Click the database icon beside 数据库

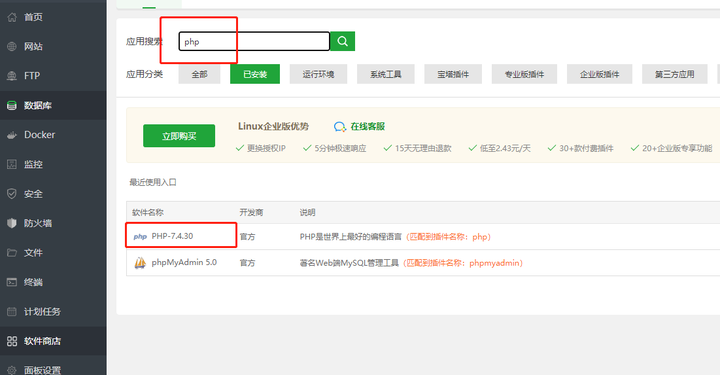point(12,106)
